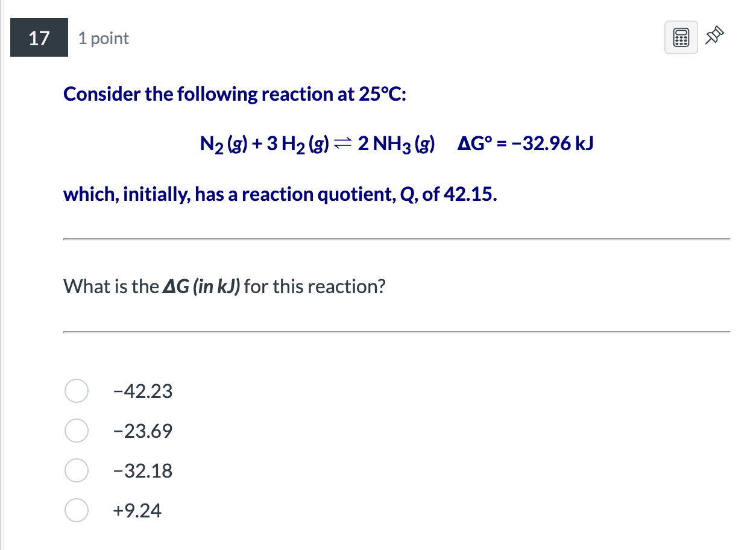Viewport: 756px width, 550px height.
Task: Click the answer text +9.24
Action: 136,510
